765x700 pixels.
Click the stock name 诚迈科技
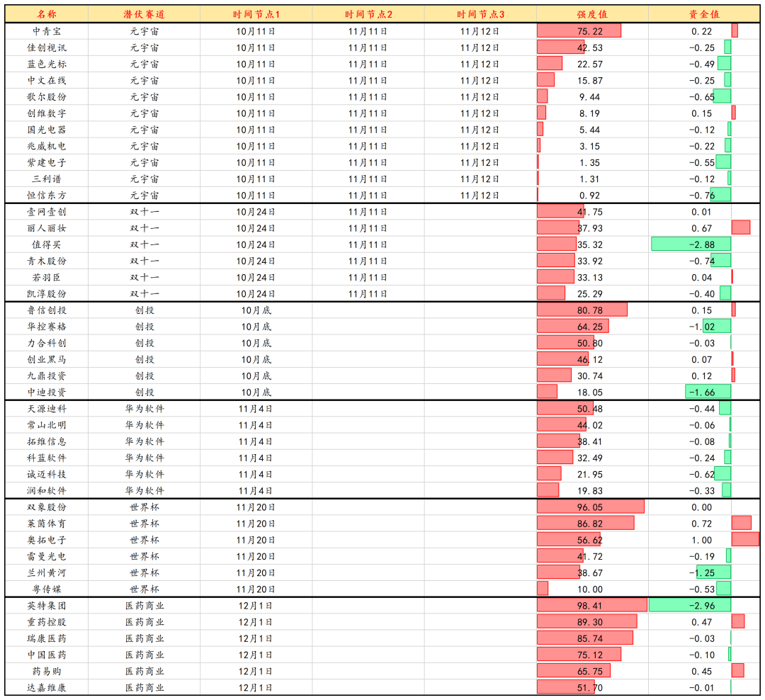tap(46, 475)
